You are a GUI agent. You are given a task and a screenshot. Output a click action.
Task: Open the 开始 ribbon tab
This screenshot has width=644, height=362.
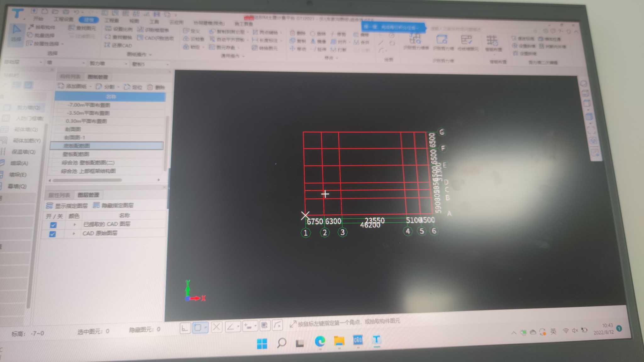click(x=38, y=18)
